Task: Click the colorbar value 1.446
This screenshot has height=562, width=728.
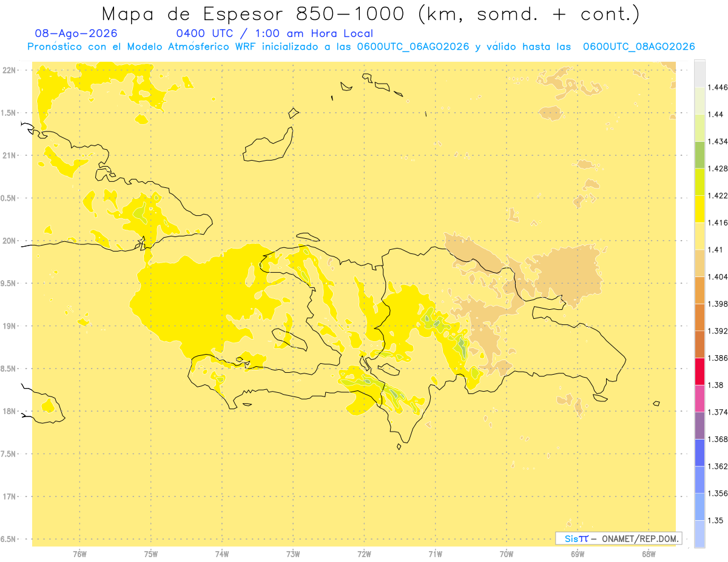Action: point(719,87)
